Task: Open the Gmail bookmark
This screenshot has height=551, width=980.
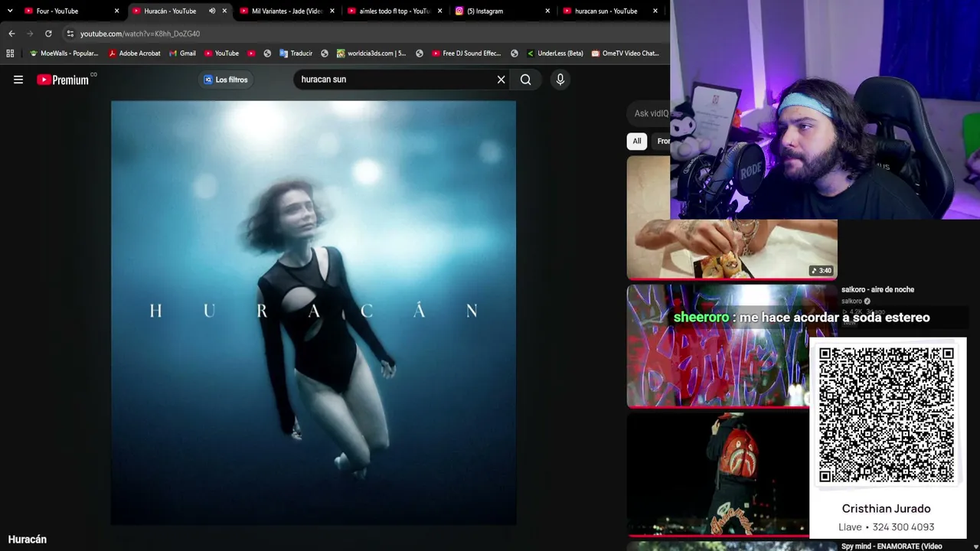Action: point(182,54)
